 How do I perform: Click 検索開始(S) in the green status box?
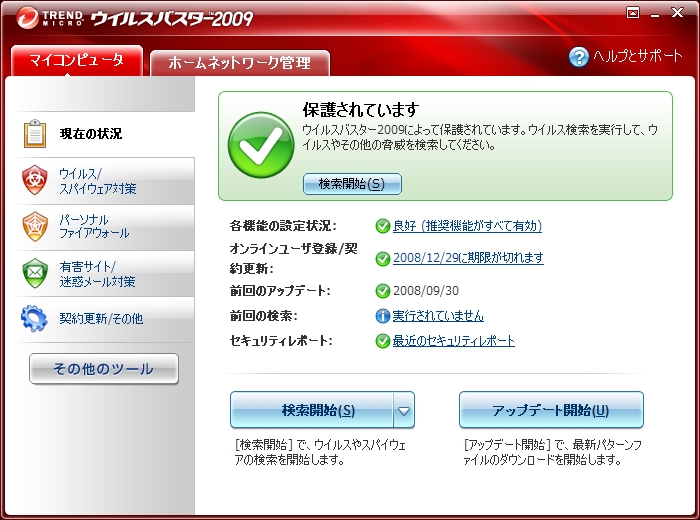352,184
